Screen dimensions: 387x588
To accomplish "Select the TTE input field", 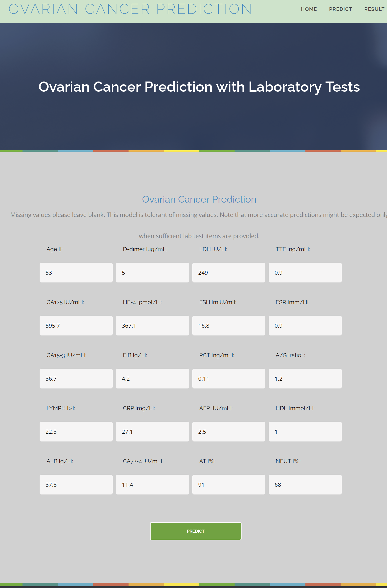I will (305, 273).
